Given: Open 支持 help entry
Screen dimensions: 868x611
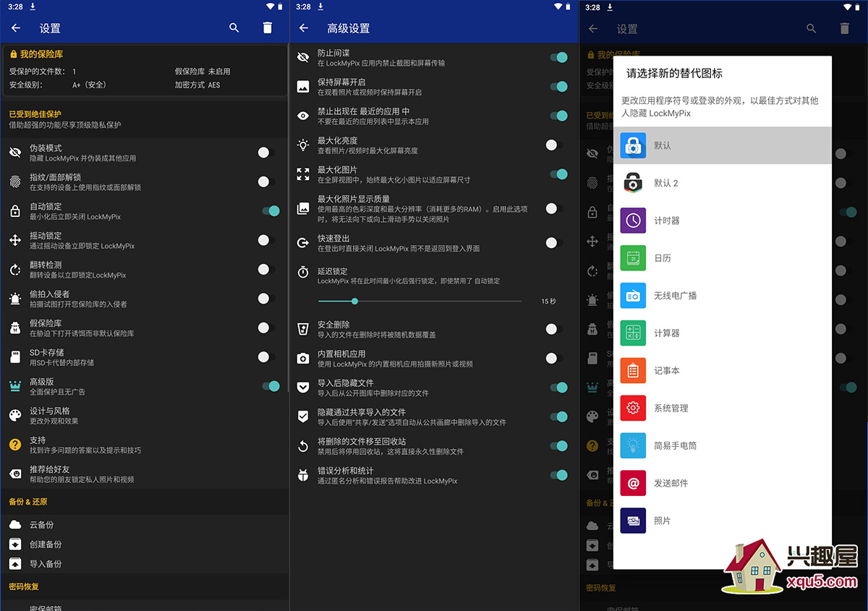Looking at the screenshot, I should 145,445.
